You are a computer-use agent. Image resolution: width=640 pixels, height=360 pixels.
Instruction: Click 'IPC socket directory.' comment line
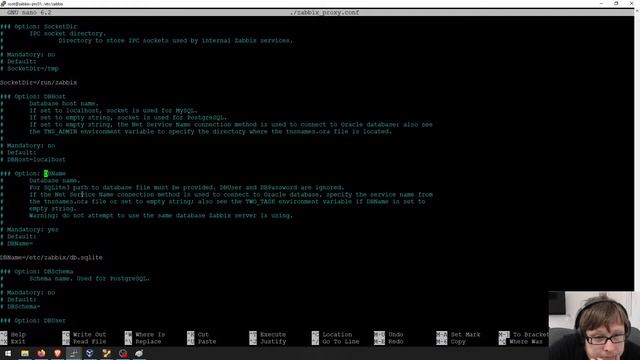(68, 33)
